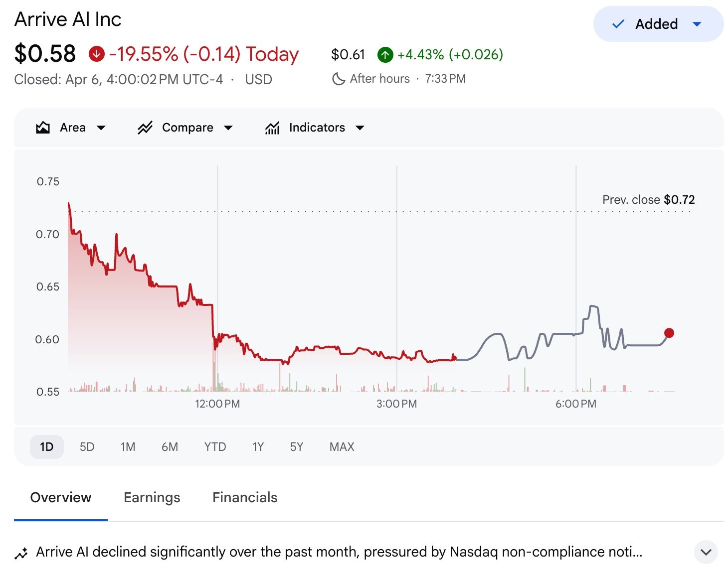Expand the Area chart type dropdown
728x570 pixels.
(x=102, y=128)
